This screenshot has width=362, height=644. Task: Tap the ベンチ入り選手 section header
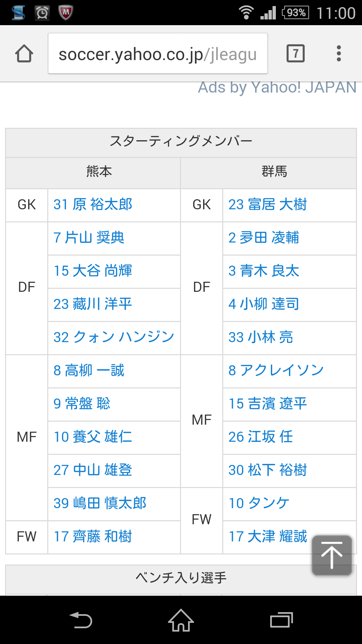click(181, 578)
